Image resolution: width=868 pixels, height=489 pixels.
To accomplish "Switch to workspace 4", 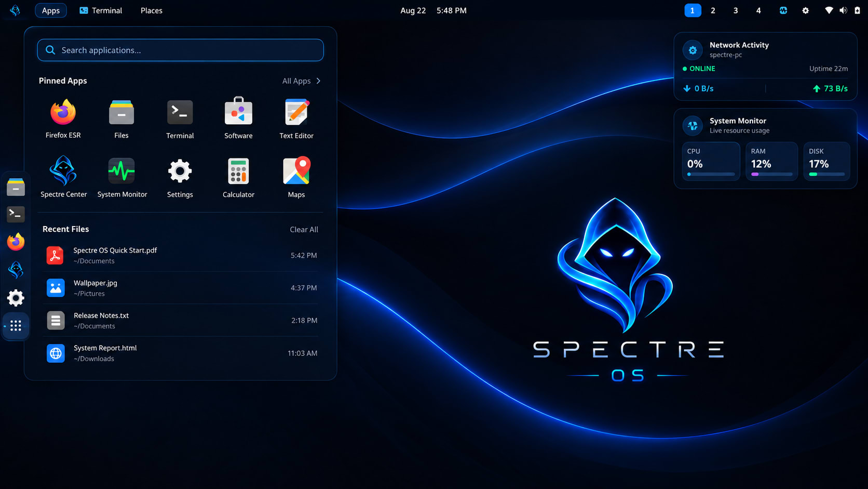I will coord(758,10).
